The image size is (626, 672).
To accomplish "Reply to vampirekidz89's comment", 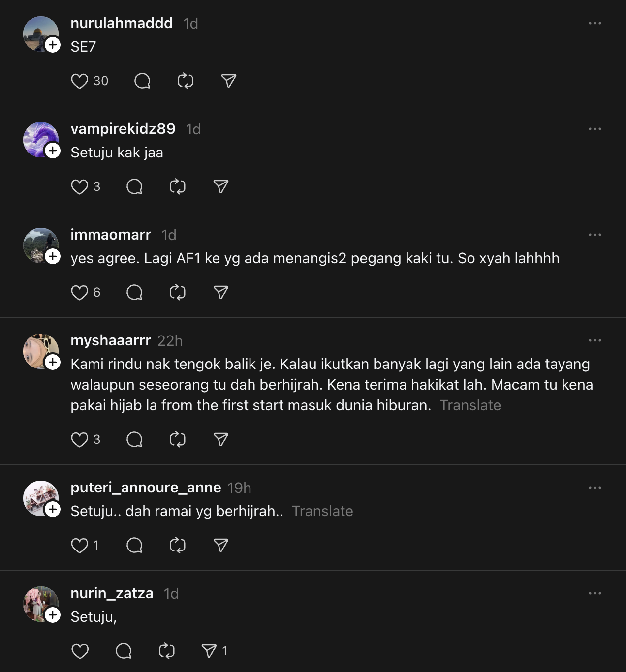I will [x=134, y=186].
